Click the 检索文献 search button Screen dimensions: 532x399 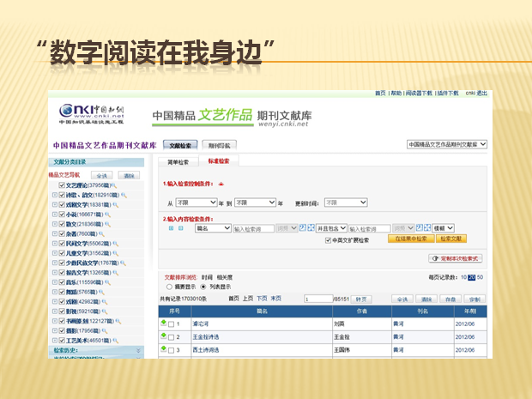[450, 239]
